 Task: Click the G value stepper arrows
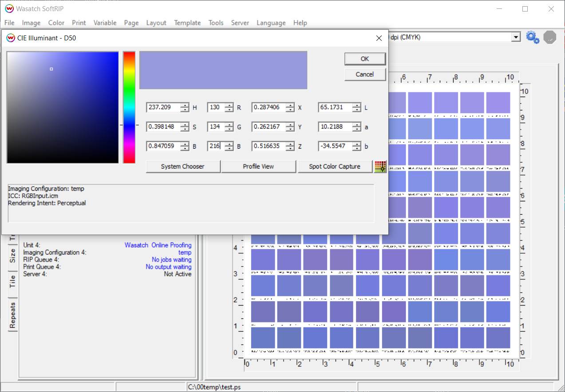pos(229,127)
